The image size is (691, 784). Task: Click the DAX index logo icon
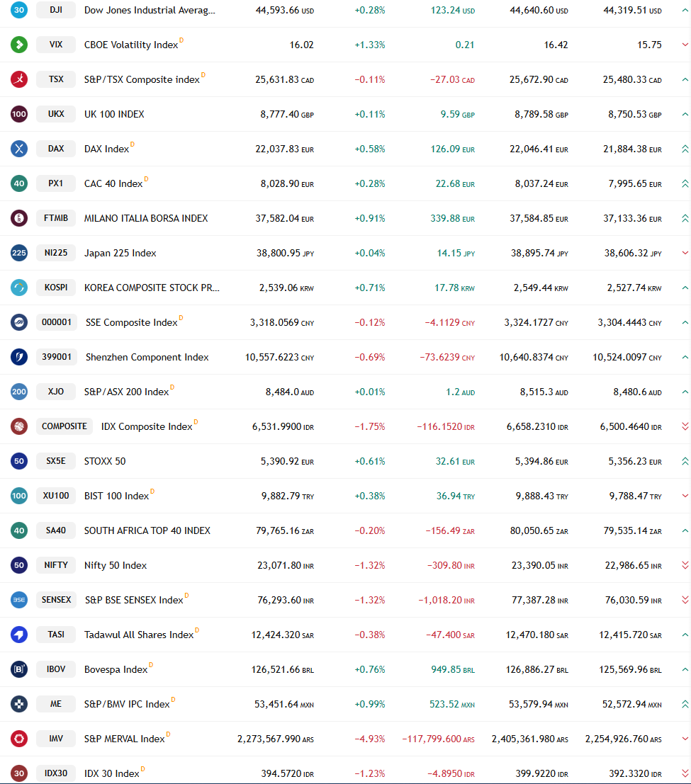click(19, 149)
